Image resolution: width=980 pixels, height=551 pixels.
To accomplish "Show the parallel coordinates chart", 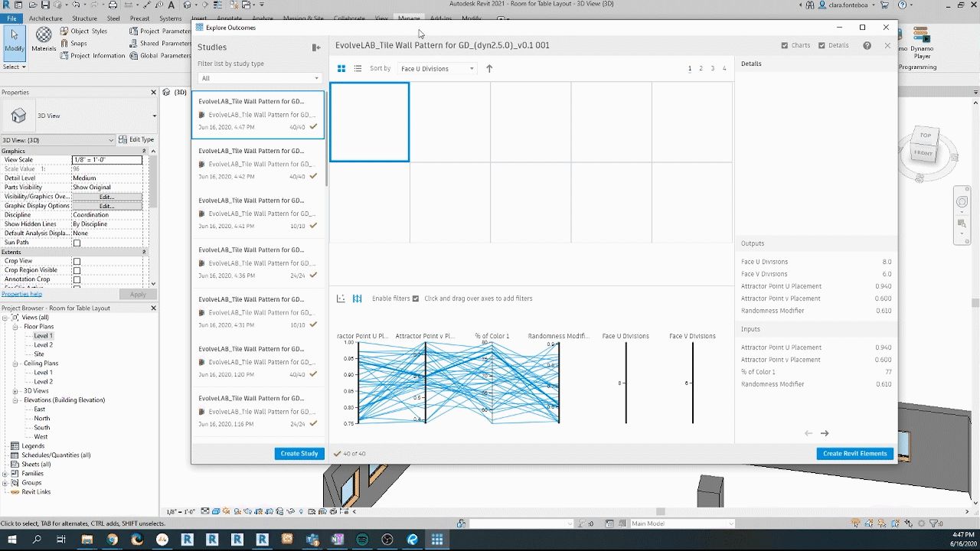I will 357,298.
